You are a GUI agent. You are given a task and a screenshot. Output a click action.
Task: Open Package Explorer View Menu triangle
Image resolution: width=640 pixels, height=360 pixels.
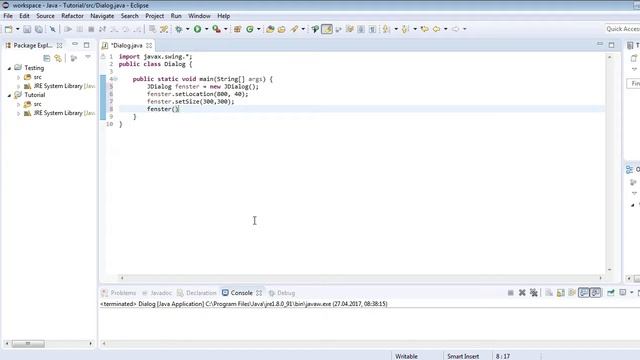tap(88, 58)
